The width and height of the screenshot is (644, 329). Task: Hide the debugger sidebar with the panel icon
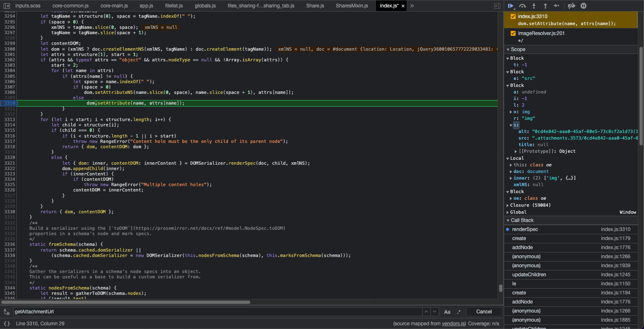(497, 6)
